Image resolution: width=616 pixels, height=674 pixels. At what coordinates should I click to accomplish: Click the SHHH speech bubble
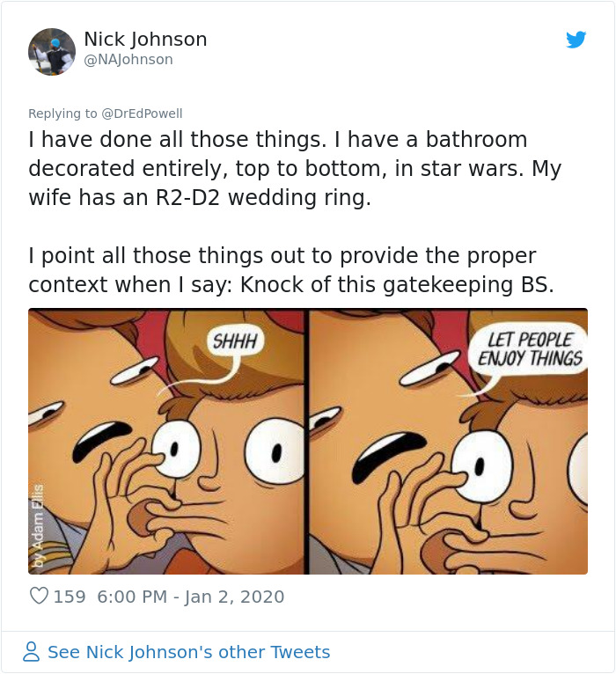point(235,342)
